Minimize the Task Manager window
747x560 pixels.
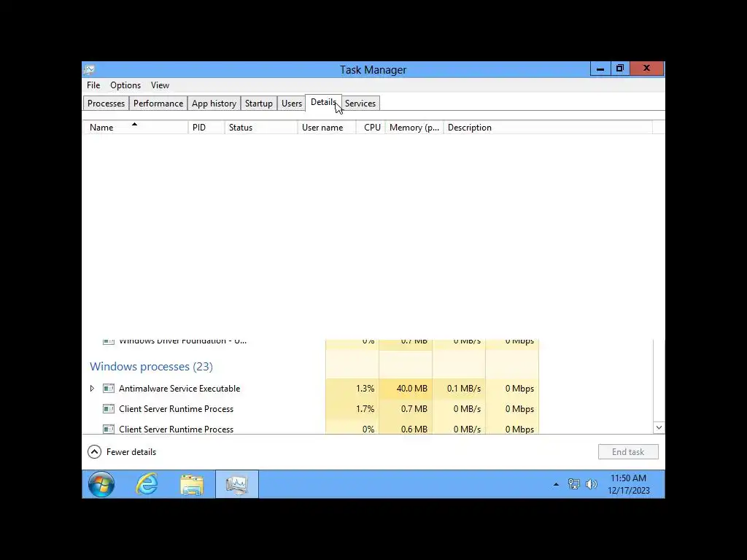coord(600,69)
